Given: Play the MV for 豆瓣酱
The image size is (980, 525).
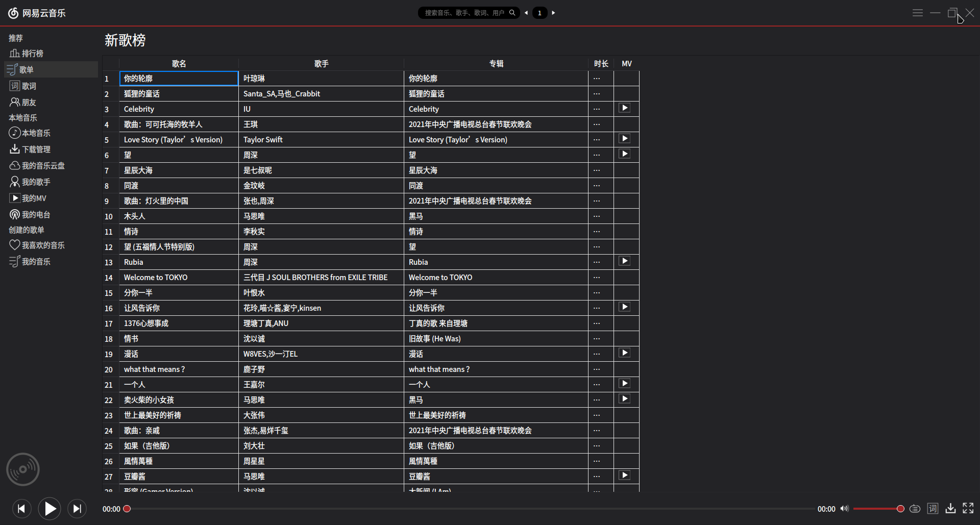Looking at the screenshot, I should pyautogui.click(x=625, y=476).
